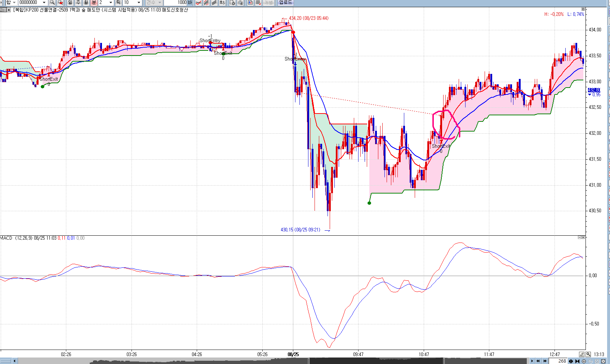Select the 일 (daily) period toggle
610x364 pixels.
tap(70, 3)
